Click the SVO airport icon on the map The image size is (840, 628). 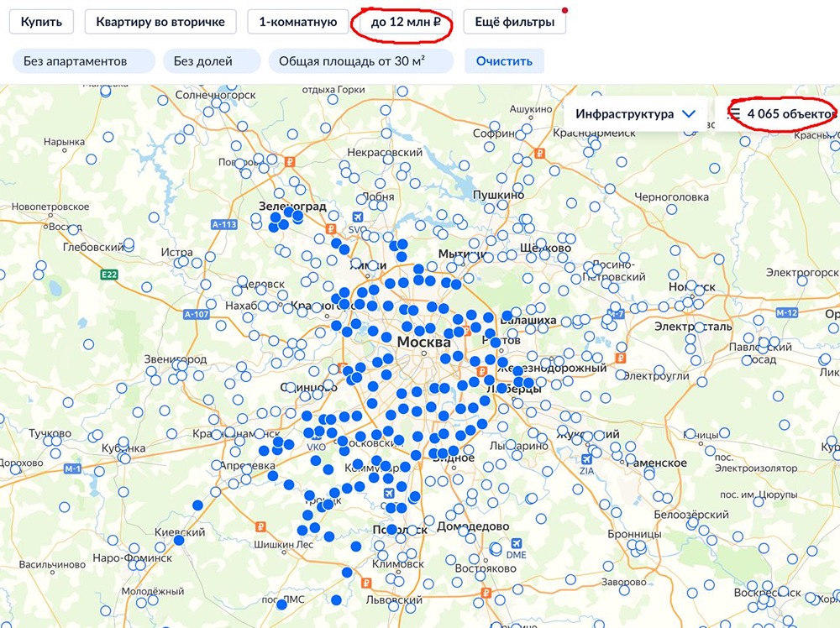click(358, 217)
